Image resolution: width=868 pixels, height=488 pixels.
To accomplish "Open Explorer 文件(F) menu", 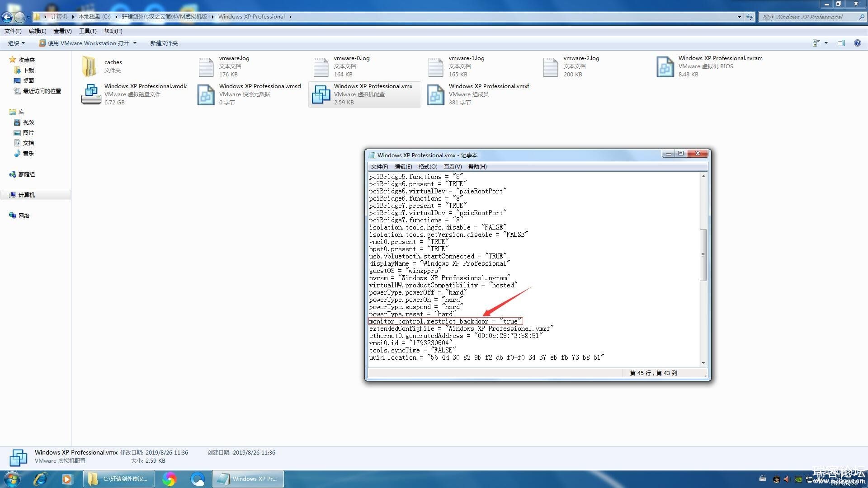I will pyautogui.click(x=13, y=31).
